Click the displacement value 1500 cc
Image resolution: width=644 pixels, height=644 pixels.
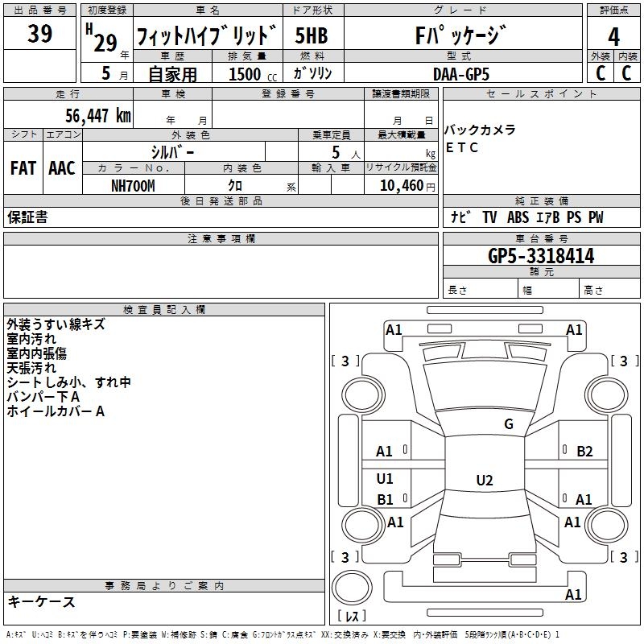coord(253,74)
